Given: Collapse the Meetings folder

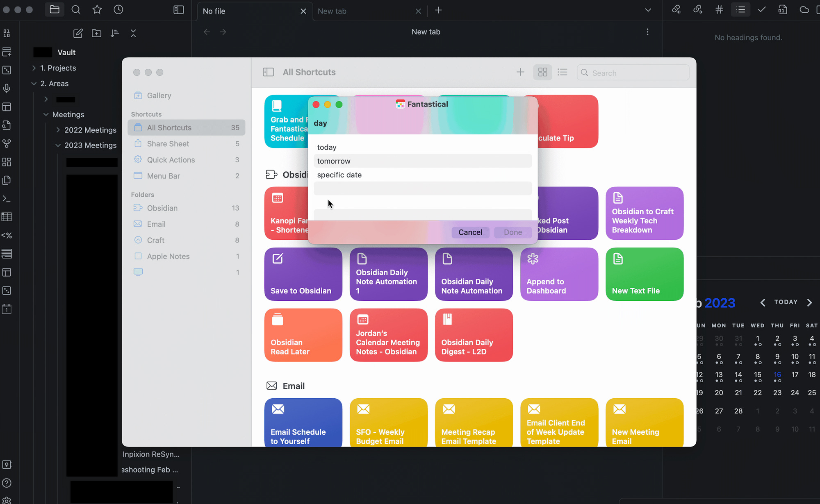Looking at the screenshot, I should click(x=46, y=115).
